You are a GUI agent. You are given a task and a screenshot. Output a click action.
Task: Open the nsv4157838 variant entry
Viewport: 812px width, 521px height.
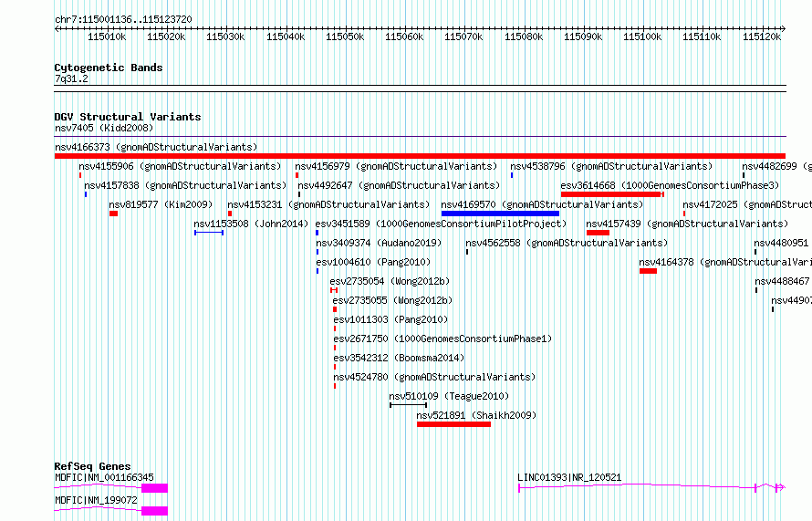(x=185, y=185)
